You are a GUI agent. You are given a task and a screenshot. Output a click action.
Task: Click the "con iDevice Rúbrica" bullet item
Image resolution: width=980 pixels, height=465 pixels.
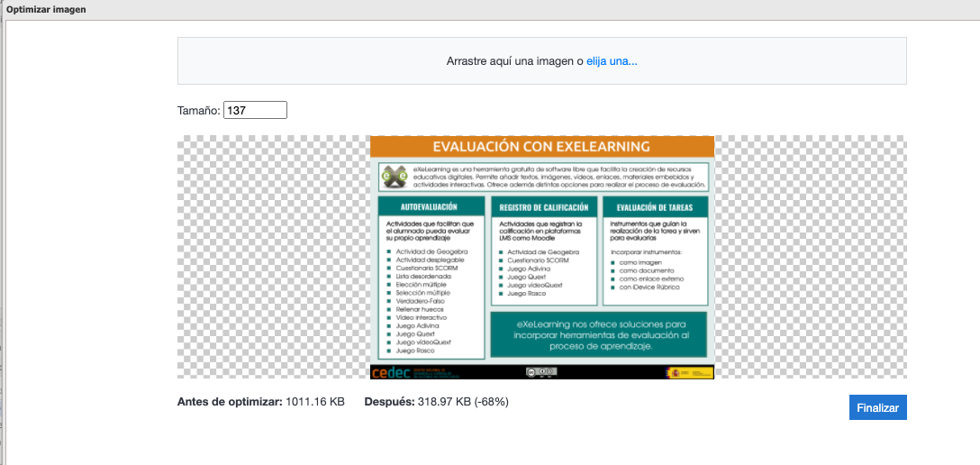tap(650, 287)
